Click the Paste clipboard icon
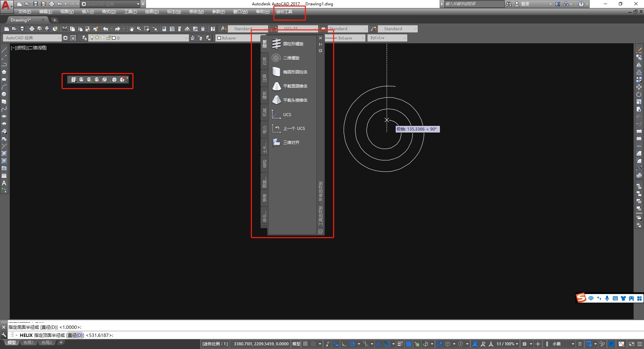644x349 pixels. (80, 29)
